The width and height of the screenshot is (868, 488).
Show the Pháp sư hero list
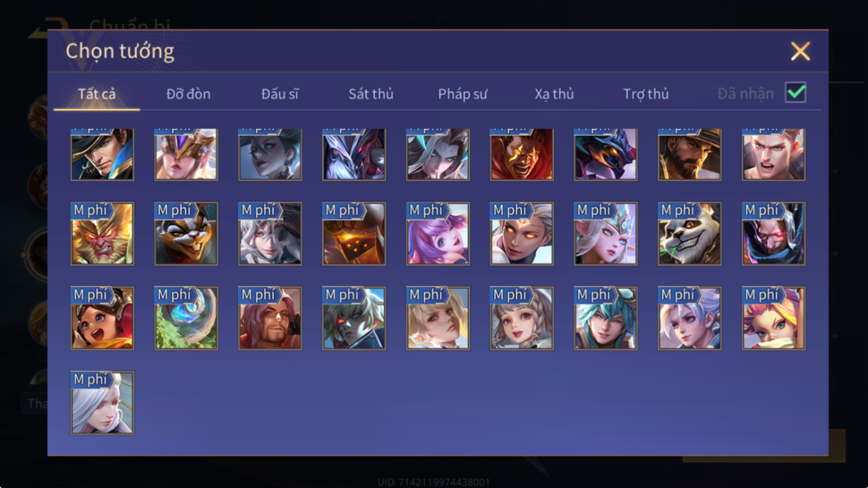(x=462, y=94)
